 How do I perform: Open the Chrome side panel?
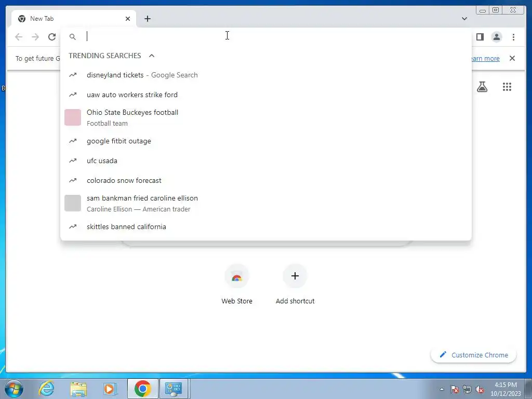[x=480, y=37]
